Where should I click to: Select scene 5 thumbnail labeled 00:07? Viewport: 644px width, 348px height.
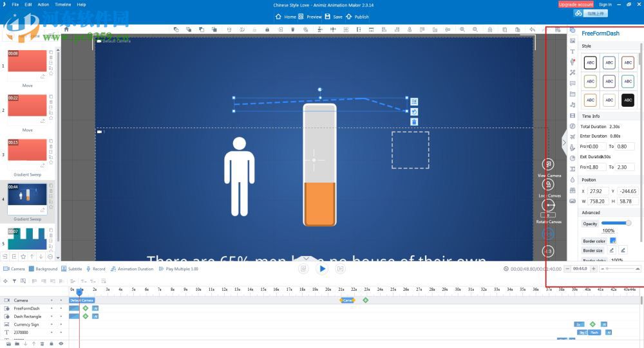[27, 239]
